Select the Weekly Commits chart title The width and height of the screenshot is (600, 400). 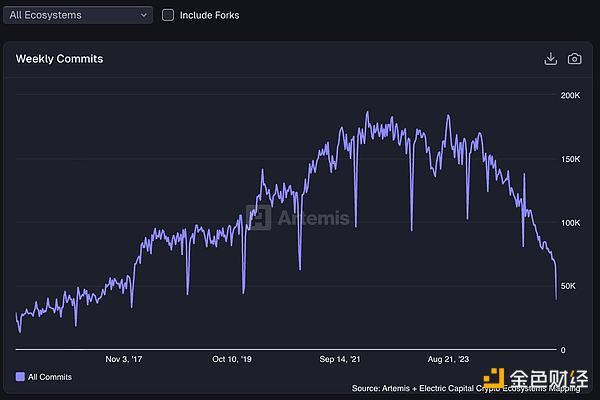pos(59,59)
